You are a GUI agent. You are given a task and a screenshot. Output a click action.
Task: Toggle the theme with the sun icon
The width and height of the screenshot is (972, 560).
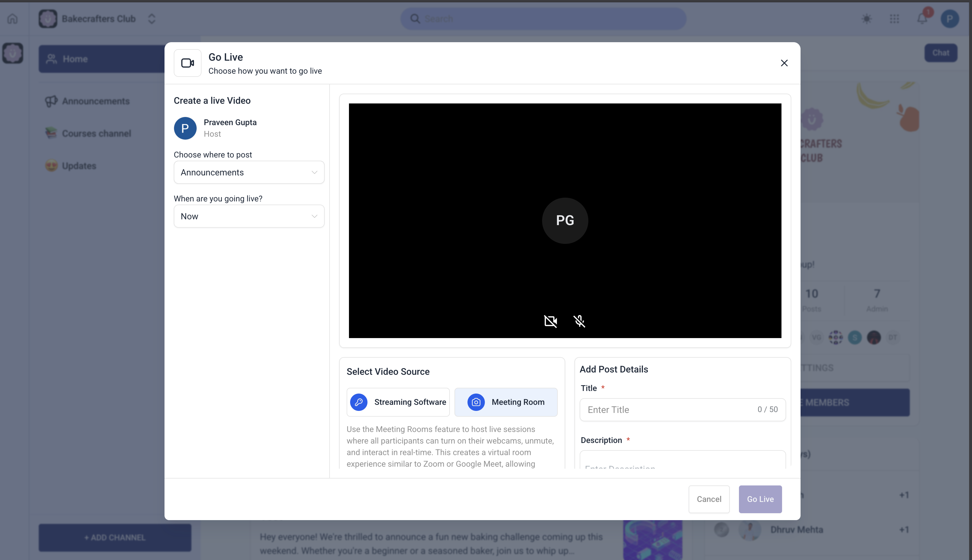pos(866,18)
